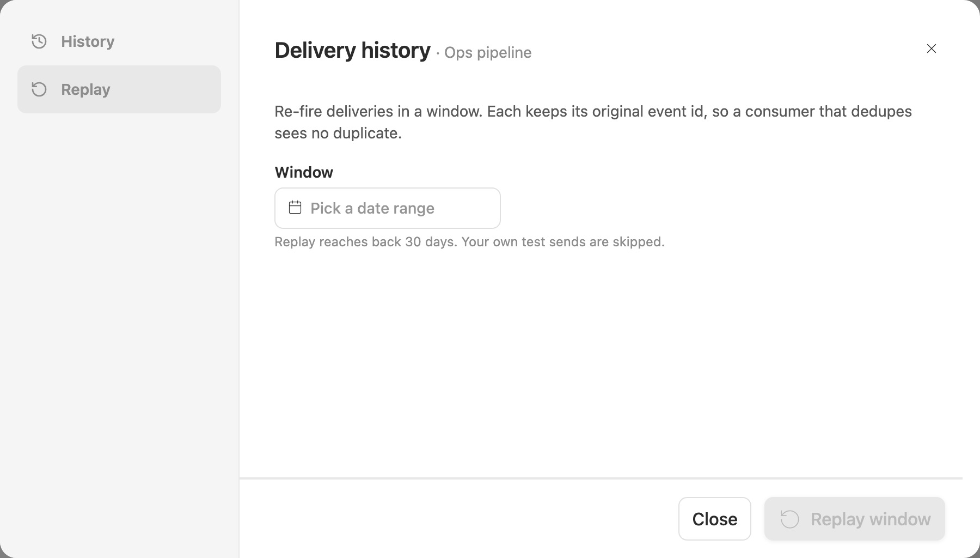Click the Close button
Viewport: 980px width, 558px height.
[x=714, y=519]
